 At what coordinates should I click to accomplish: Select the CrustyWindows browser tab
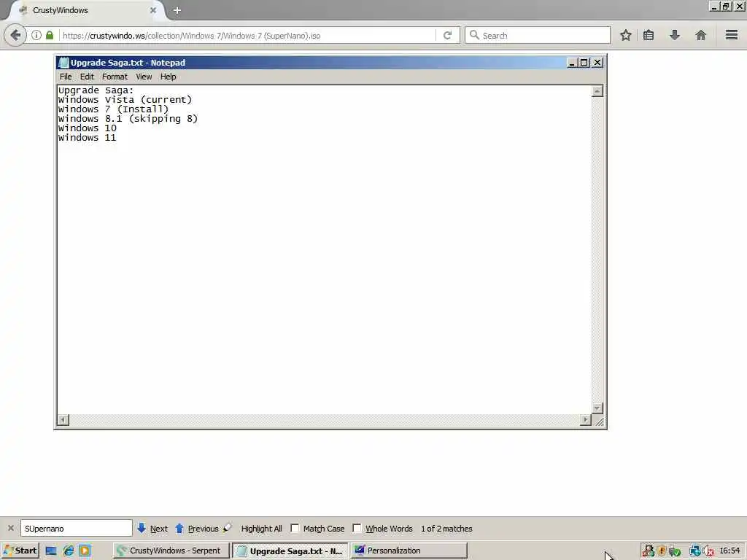[x=86, y=10]
